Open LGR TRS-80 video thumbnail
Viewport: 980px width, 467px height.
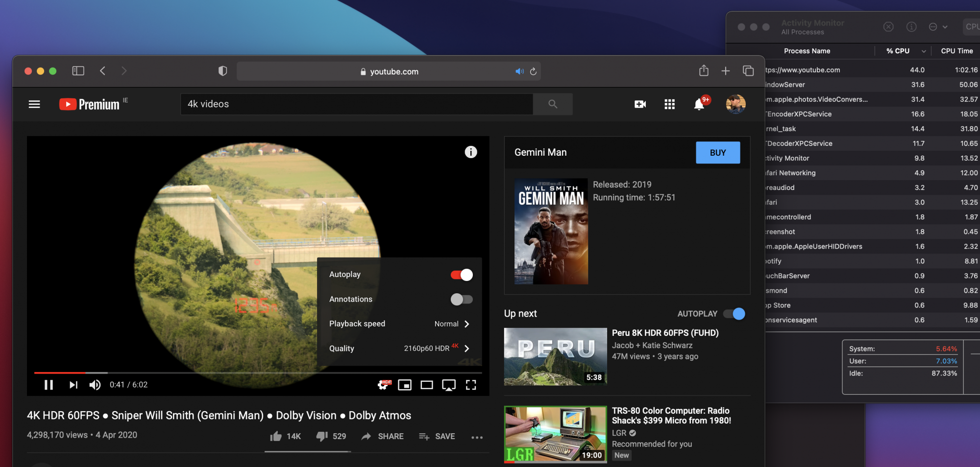pyautogui.click(x=555, y=435)
